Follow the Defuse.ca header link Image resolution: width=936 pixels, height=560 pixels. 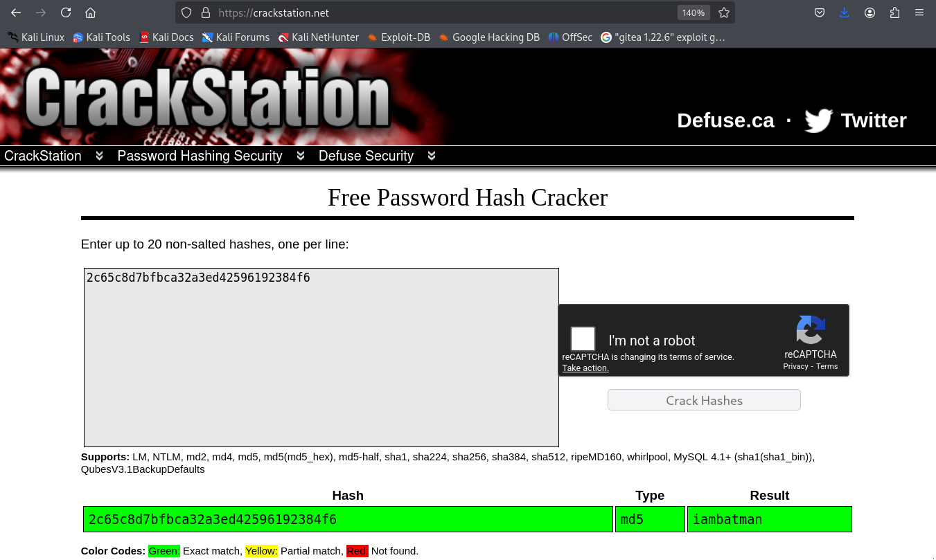(x=725, y=120)
